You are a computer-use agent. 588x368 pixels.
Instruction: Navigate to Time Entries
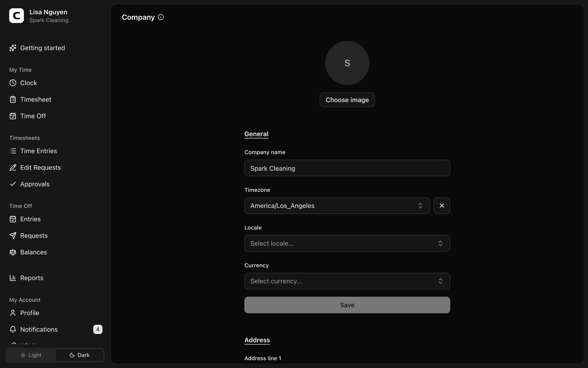(x=55, y=151)
